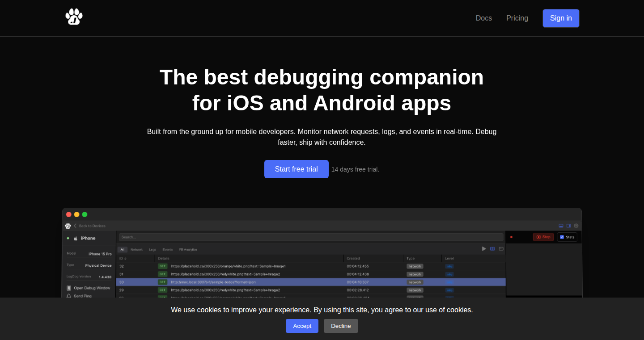Click the network tag in row 31
Image resolution: width=644 pixels, height=340 pixels.
coord(415,274)
